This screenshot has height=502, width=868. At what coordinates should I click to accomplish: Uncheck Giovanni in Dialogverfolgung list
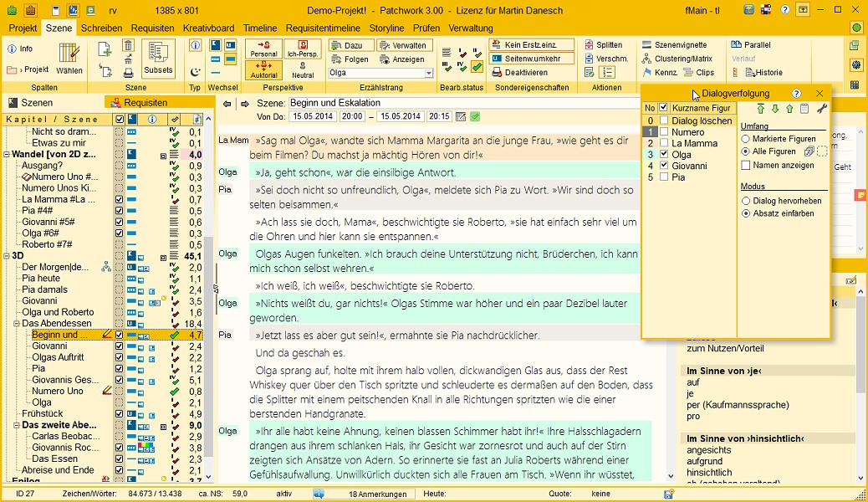coord(664,166)
